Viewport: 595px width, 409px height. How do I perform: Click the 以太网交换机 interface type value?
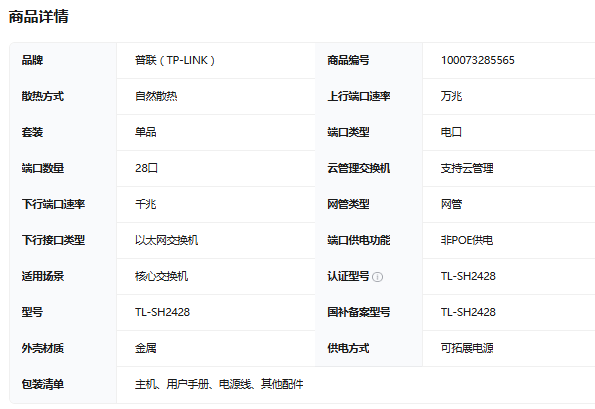(x=166, y=240)
